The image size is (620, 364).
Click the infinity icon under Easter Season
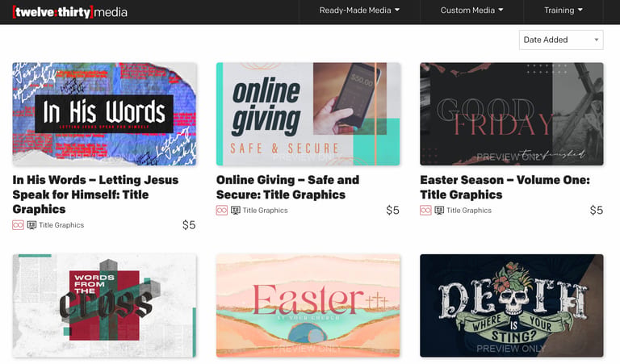tap(425, 211)
